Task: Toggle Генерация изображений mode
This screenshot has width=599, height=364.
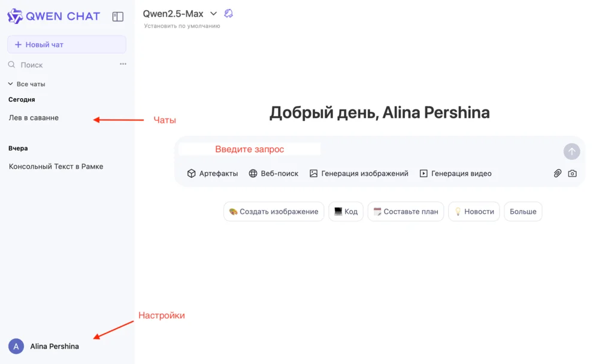Action: [x=359, y=174]
